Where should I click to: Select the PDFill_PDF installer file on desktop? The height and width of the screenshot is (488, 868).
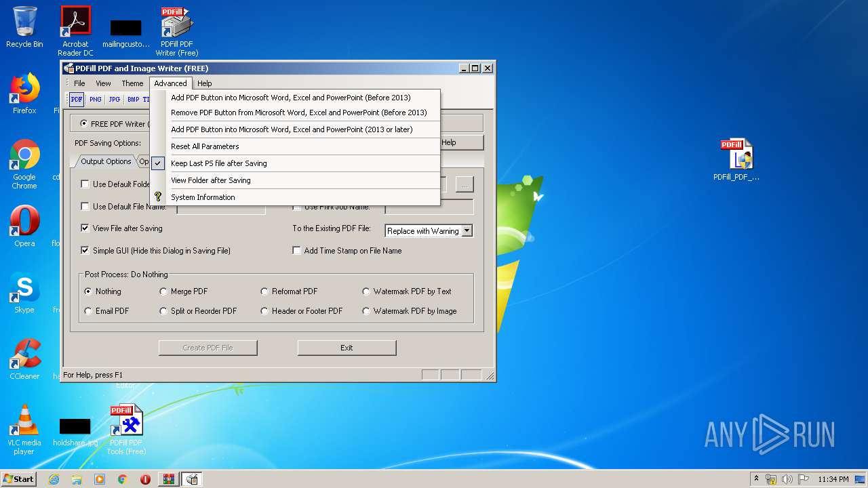[736, 160]
